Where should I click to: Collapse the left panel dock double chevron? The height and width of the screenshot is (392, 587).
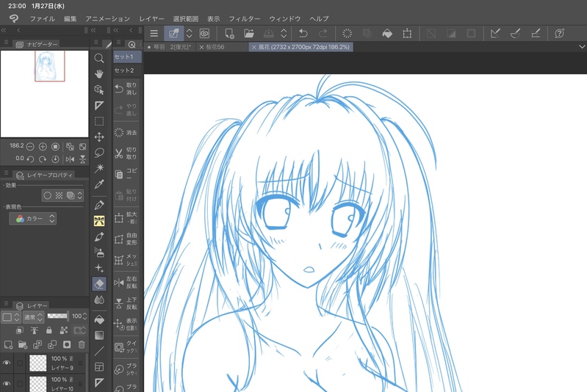4,30
